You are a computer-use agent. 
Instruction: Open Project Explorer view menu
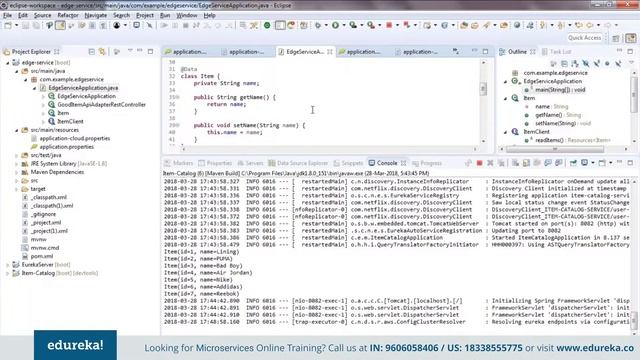(x=130, y=51)
